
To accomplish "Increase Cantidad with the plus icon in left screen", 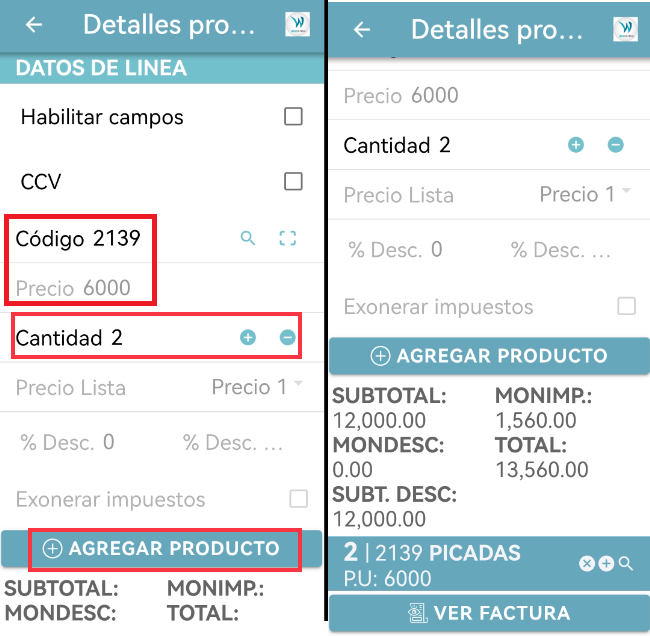I will coord(248,338).
